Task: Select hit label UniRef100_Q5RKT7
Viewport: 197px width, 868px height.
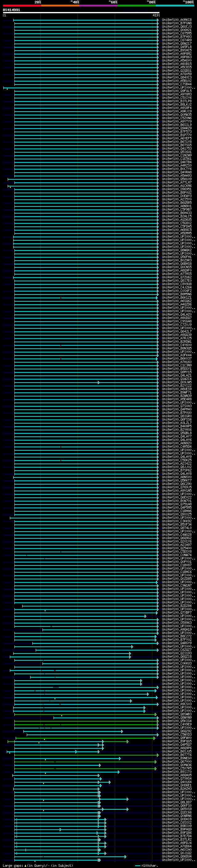Action: (176, 481)
